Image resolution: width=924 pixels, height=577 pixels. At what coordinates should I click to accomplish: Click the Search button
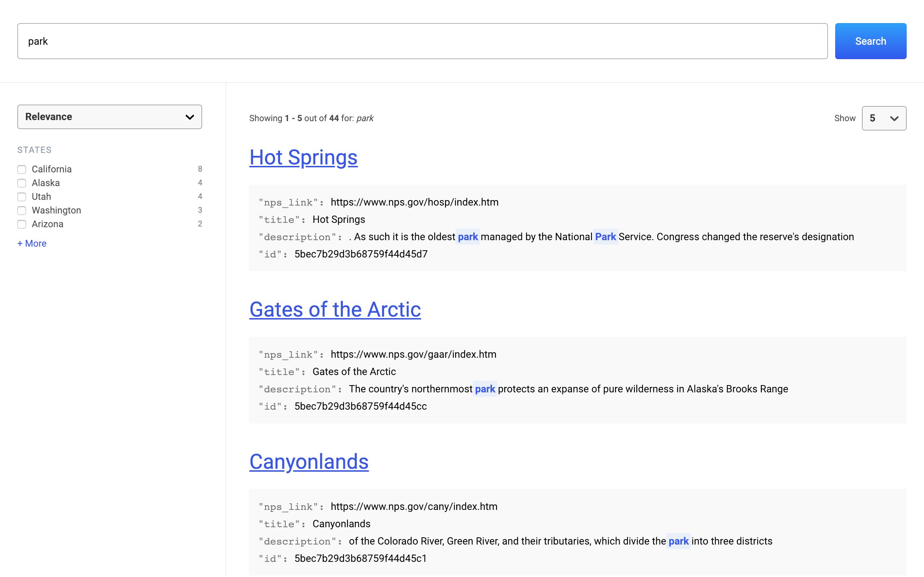click(x=870, y=41)
